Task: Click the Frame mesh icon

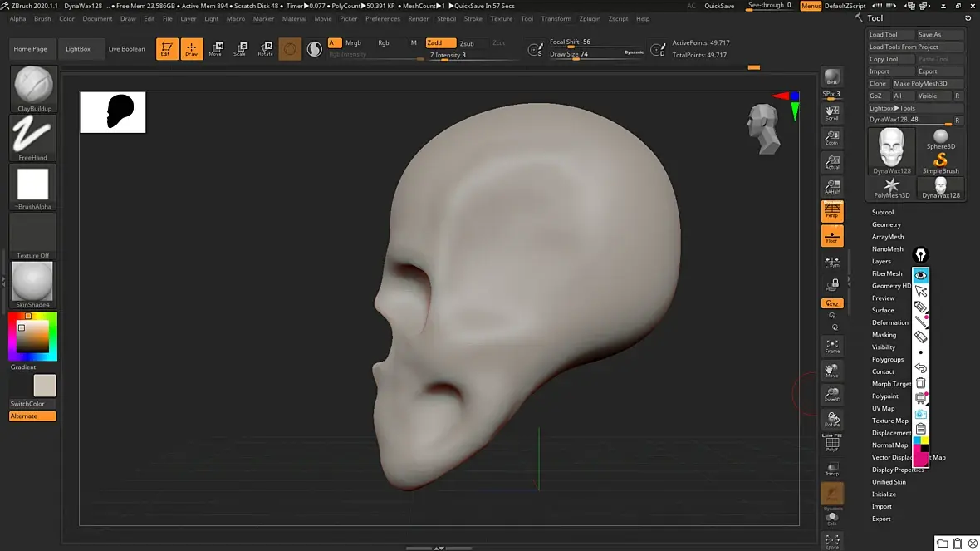Action: click(831, 346)
